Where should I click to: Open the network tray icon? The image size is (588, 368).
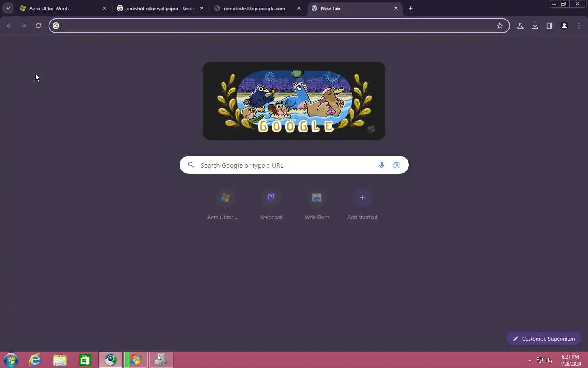540,360
